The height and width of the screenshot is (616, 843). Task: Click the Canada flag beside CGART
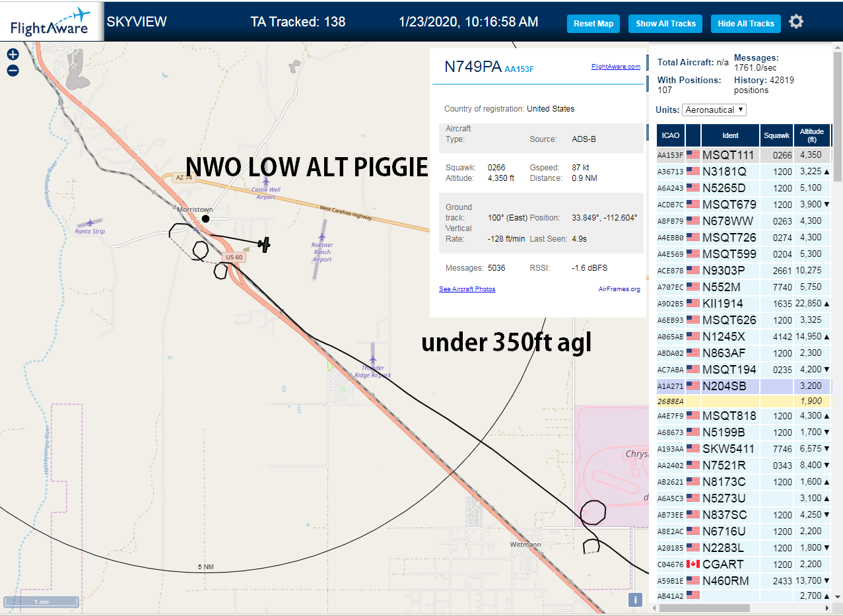coord(692,564)
